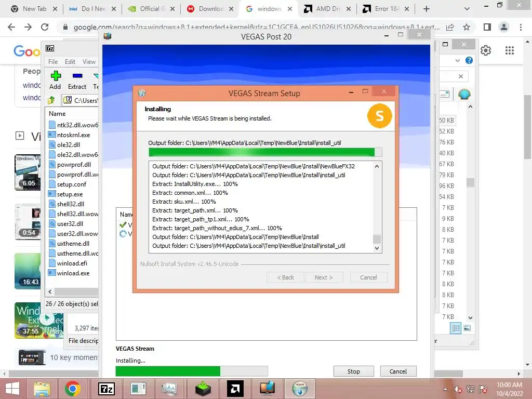Expand ribbon chevron beside the help icon
This screenshot has height=399, width=532.
click(457, 60)
